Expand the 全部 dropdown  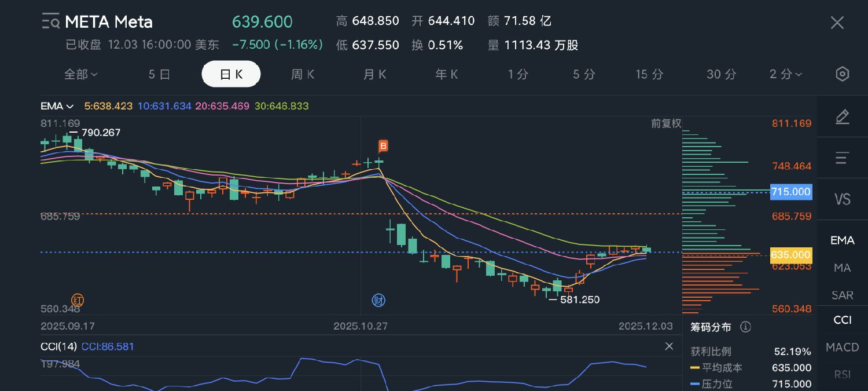pyautogui.click(x=80, y=74)
